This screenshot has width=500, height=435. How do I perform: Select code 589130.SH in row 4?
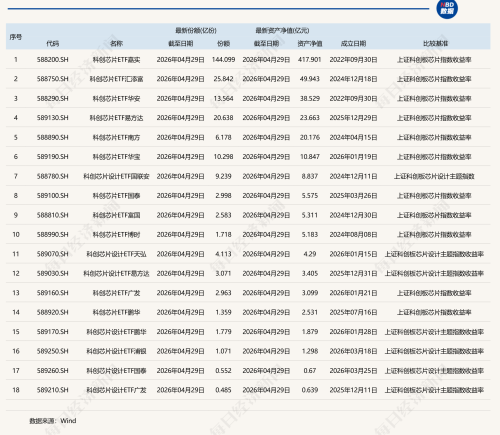53,118
